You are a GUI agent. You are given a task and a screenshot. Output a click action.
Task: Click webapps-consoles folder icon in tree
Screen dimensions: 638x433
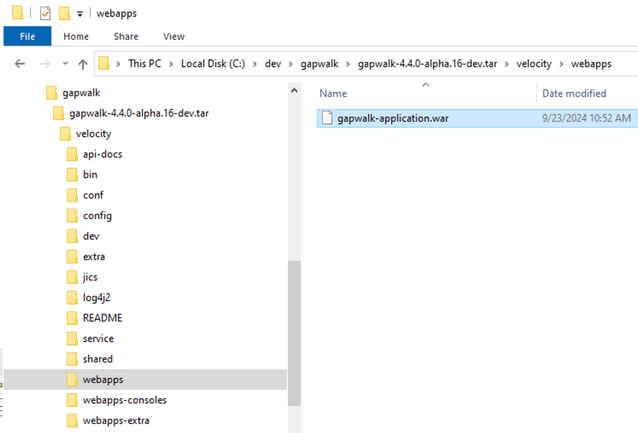72,400
